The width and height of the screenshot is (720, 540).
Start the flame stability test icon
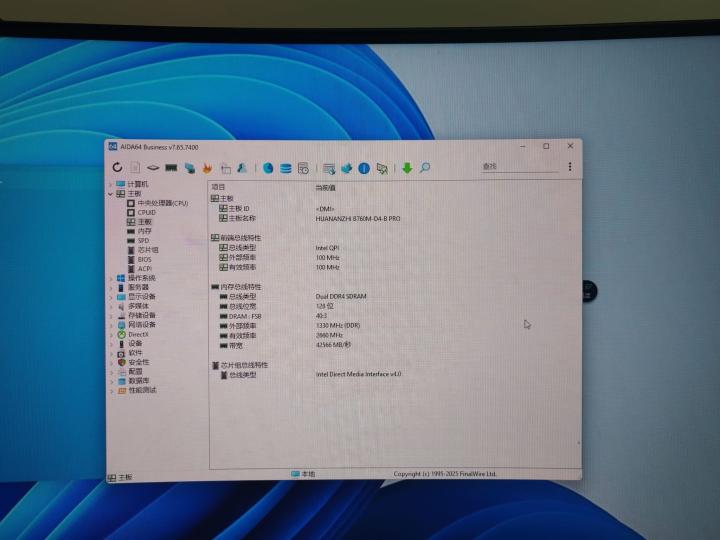(x=207, y=169)
